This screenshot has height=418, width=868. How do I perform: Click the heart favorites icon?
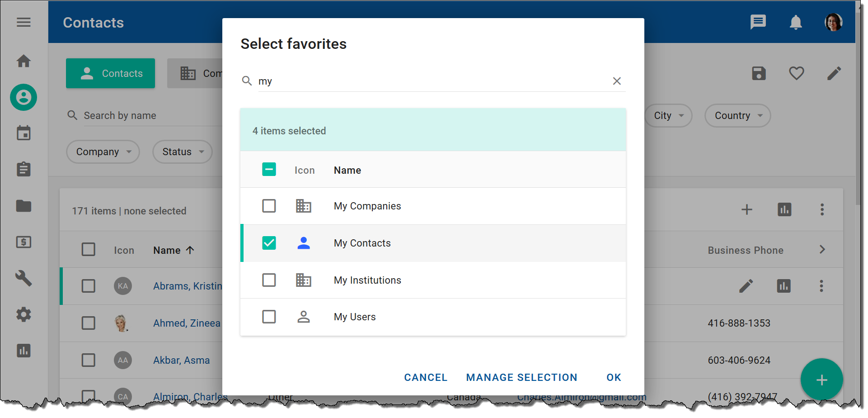[796, 73]
